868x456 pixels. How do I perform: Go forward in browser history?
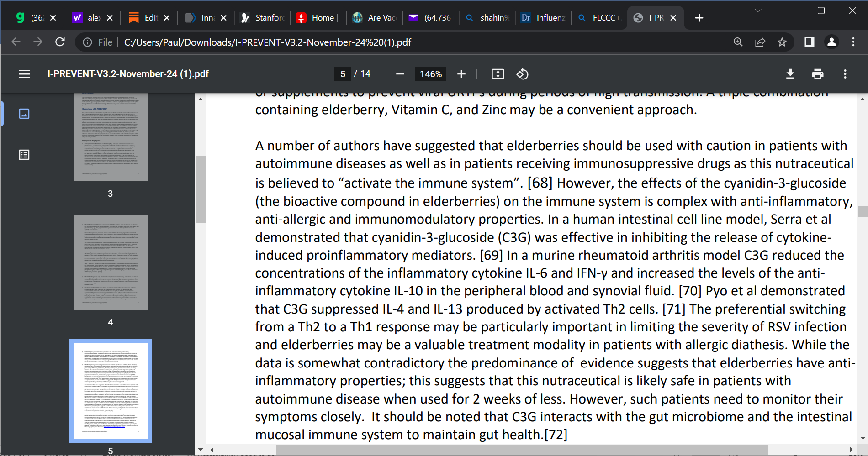point(38,42)
